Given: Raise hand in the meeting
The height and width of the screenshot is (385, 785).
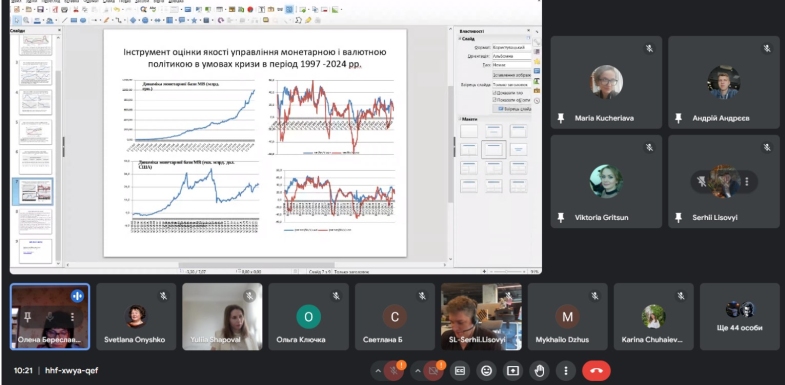Looking at the screenshot, I should click(x=539, y=371).
